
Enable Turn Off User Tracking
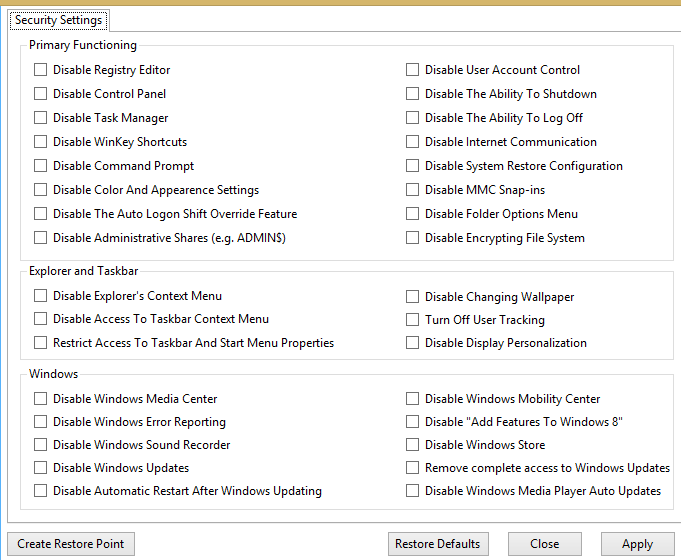(x=413, y=320)
